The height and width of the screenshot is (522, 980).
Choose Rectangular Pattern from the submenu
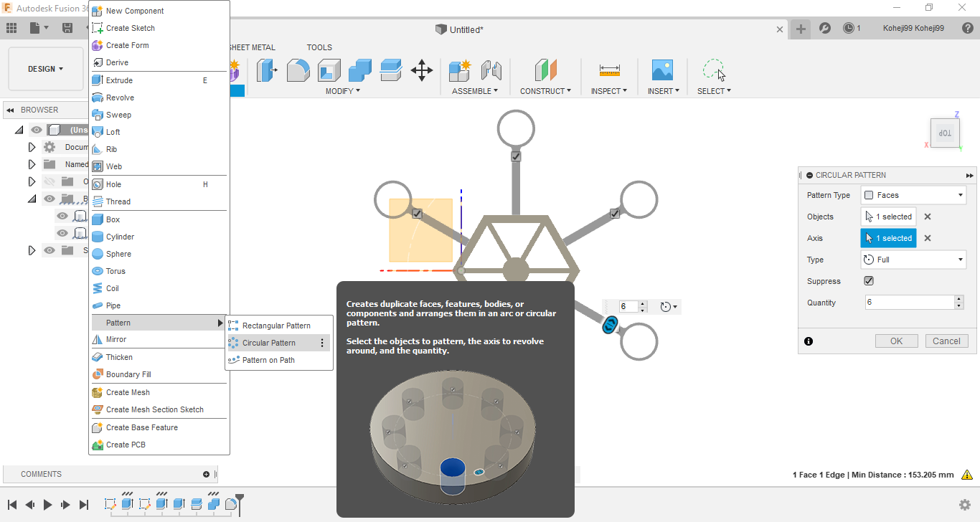click(279, 326)
